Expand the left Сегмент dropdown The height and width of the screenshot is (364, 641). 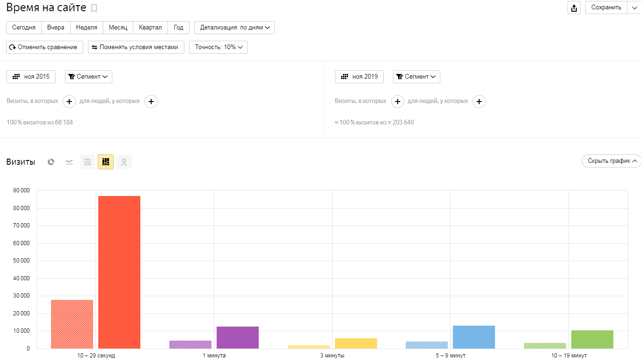(88, 77)
